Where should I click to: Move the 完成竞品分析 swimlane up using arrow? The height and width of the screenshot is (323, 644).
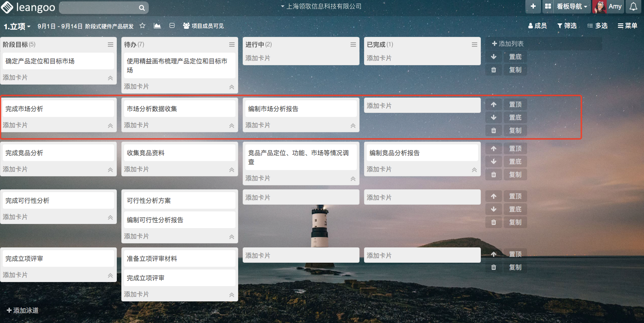[493, 148]
